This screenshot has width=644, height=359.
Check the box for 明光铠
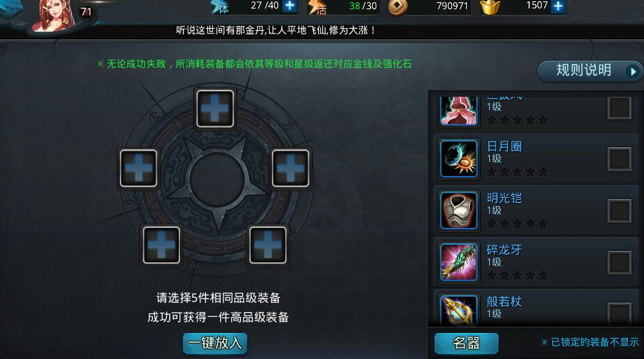pos(619,211)
